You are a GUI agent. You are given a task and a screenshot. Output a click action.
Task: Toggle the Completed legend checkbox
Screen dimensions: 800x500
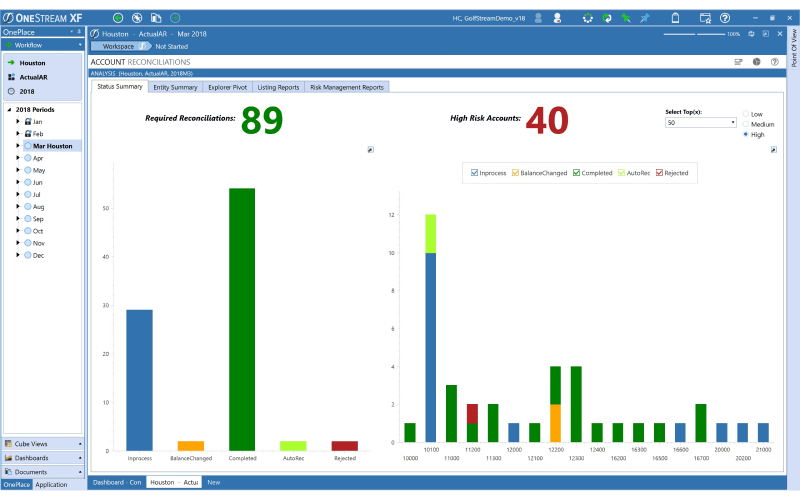point(576,173)
